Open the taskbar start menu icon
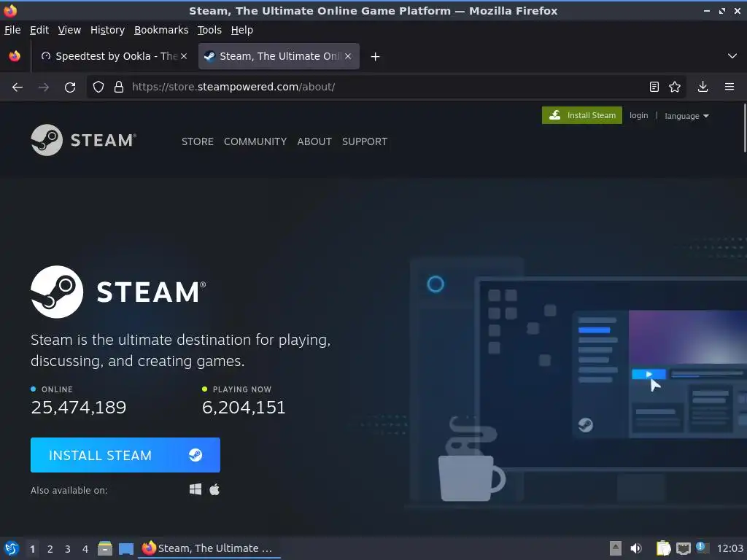The height and width of the screenshot is (560, 747). 12,548
